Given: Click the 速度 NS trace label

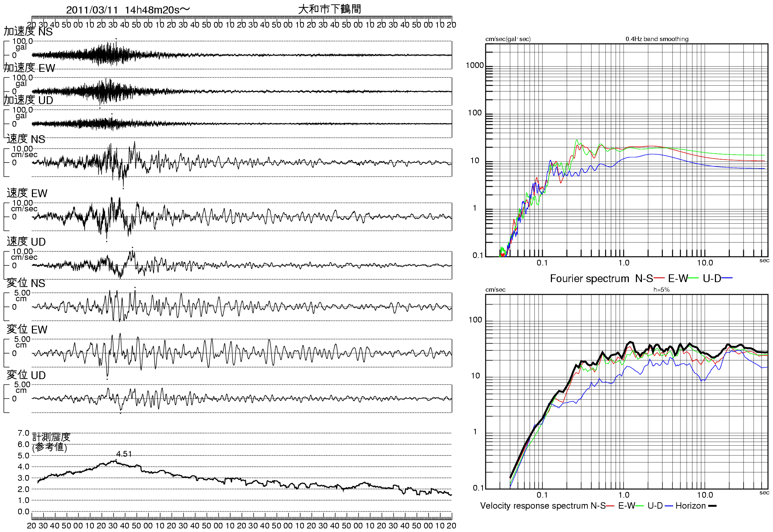Looking at the screenshot, I should pyautogui.click(x=26, y=139).
